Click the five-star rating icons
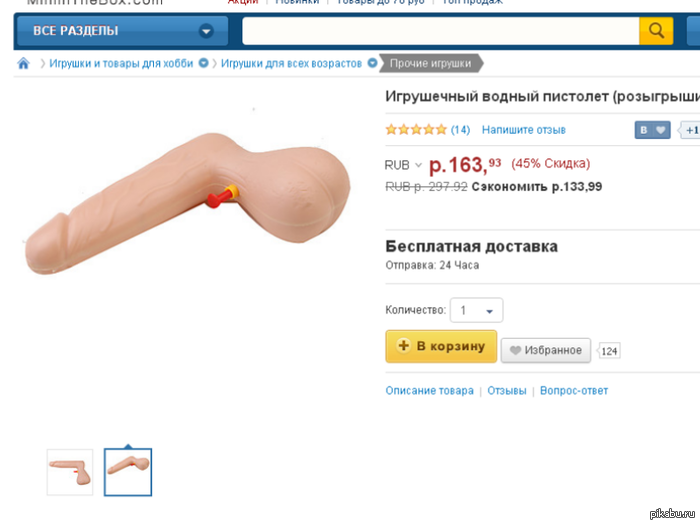 point(416,130)
